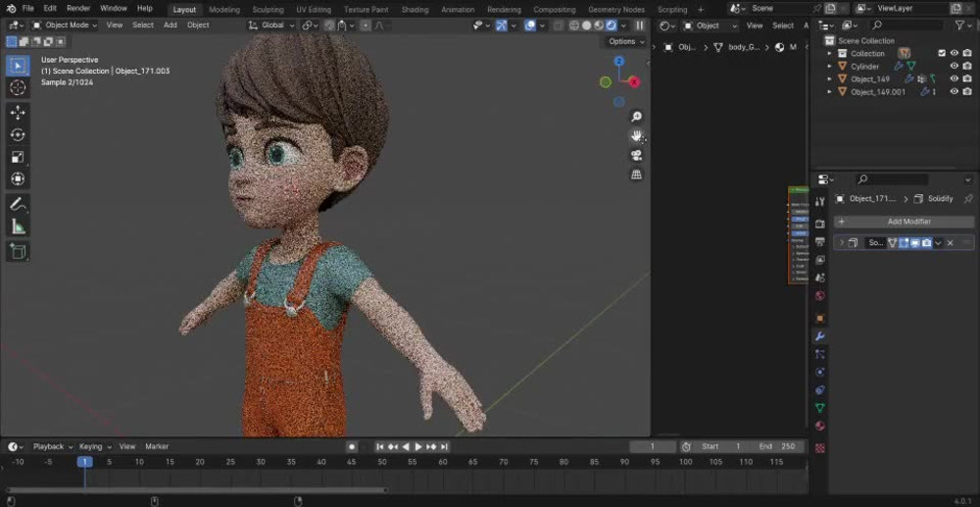This screenshot has height=507, width=980.
Task: Choose the Move tool
Action: point(18,113)
